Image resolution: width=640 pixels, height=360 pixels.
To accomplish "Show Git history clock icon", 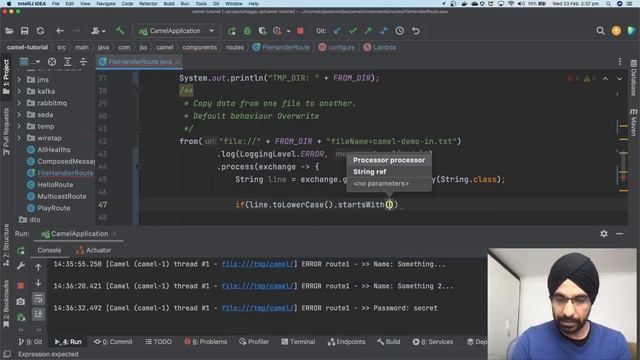I will coord(400,31).
